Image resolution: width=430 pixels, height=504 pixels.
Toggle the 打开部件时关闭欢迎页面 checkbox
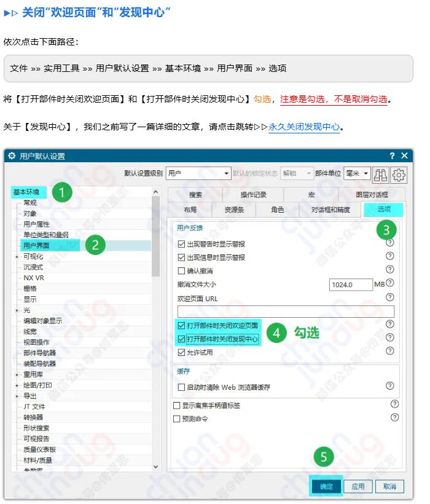[181, 325]
